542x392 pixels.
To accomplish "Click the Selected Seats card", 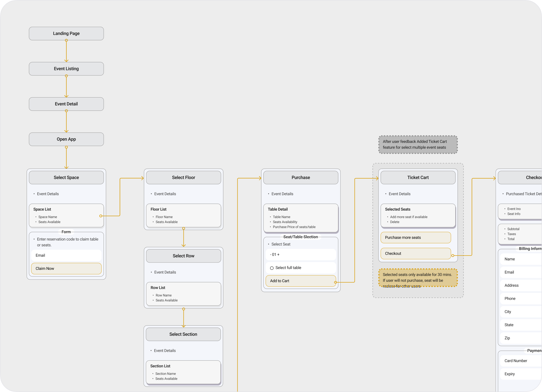I will (x=418, y=215).
